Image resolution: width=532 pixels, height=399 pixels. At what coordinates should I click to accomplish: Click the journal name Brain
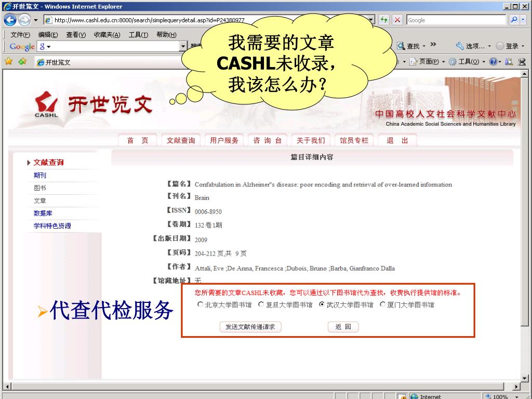[202, 198]
